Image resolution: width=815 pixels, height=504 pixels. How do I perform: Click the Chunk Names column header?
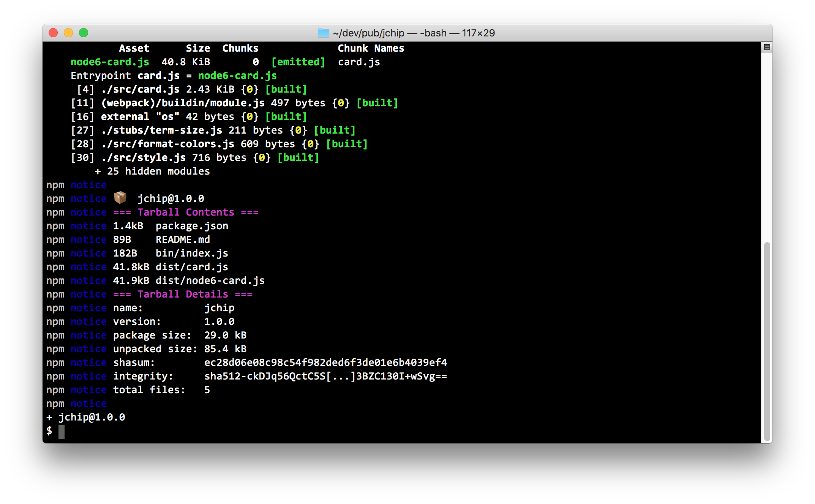coord(371,48)
